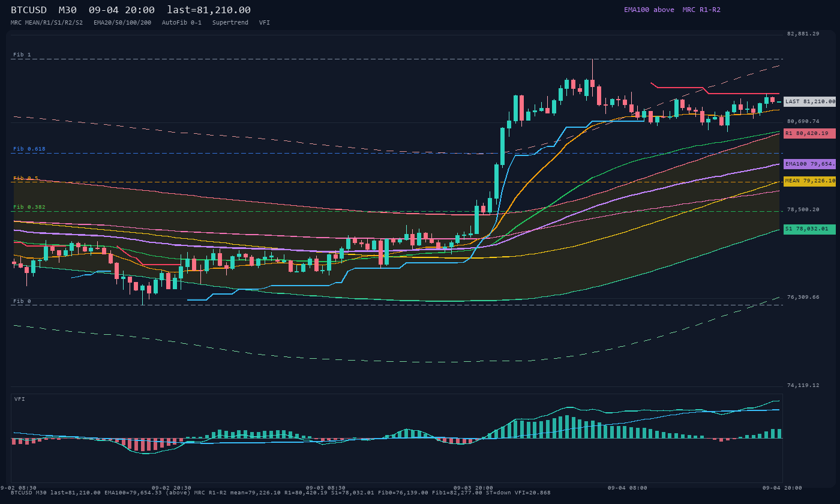Screen dimensions: 840x504
Task: Click the VFI title inside the oscillator panel
Action: [x=20, y=399]
